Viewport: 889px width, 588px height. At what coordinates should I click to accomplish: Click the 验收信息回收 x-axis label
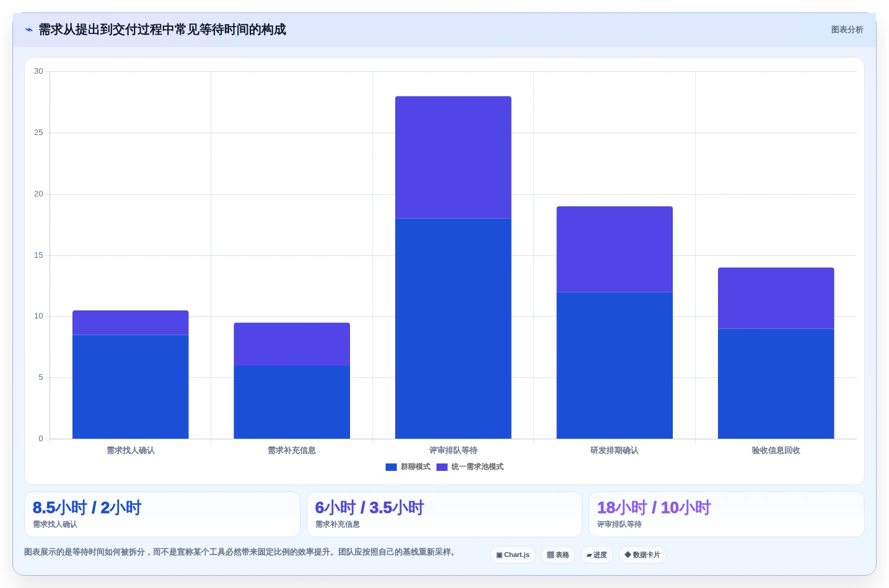coord(776,450)
